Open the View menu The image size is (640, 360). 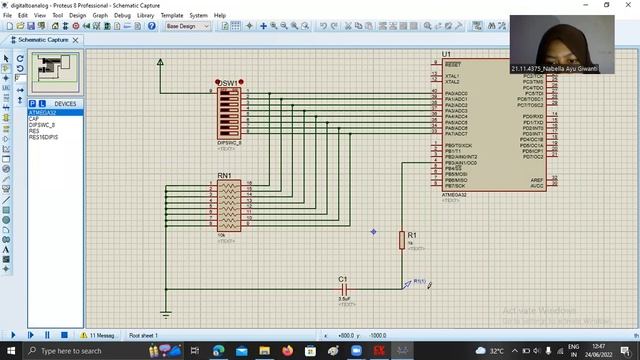[x=40, y=15]
